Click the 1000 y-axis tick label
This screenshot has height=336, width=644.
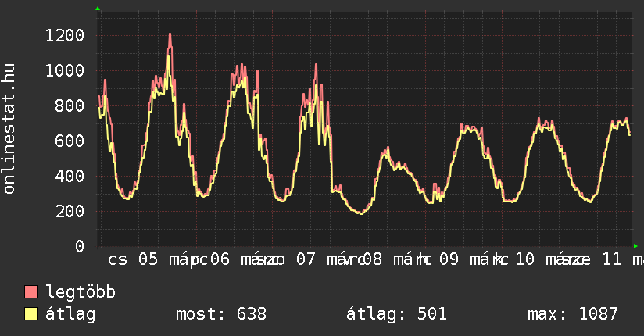point(64,70)
